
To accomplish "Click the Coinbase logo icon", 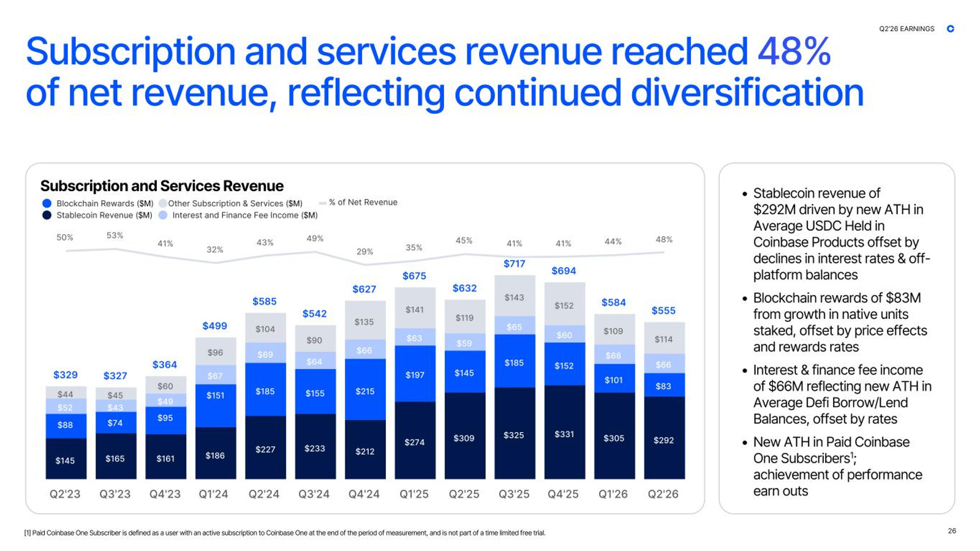I will point(951,29).
